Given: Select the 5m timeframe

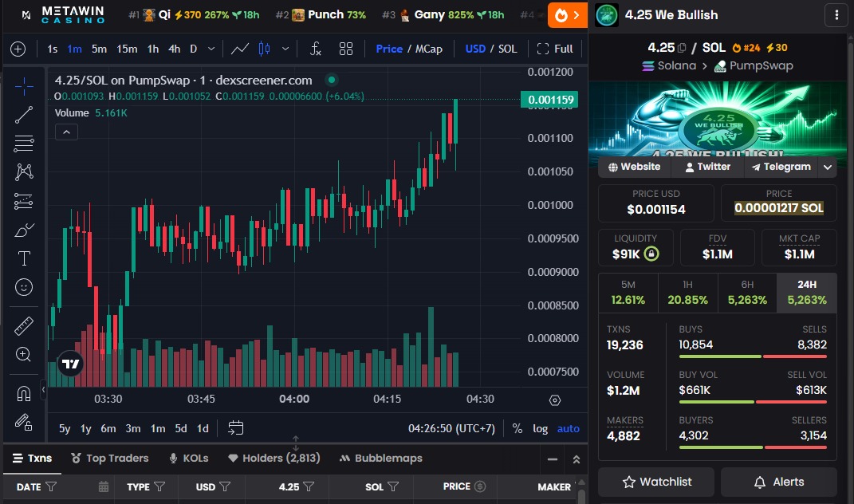Looking at the screenshot, I should coord(99,49).
